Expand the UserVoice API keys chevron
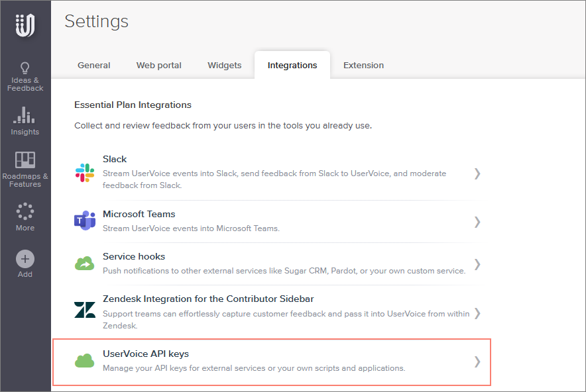The image size is (586, 392). [477, 362]
